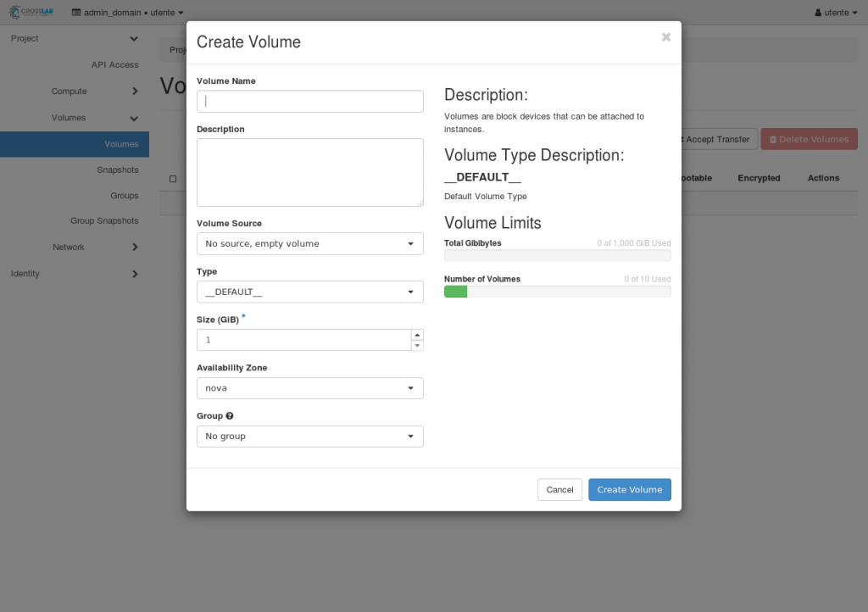Image resolution: width=868 pixels, height=612 pixels.
Task: Open the Type dropdown showing __DEFAULT__
Action: 309,292
